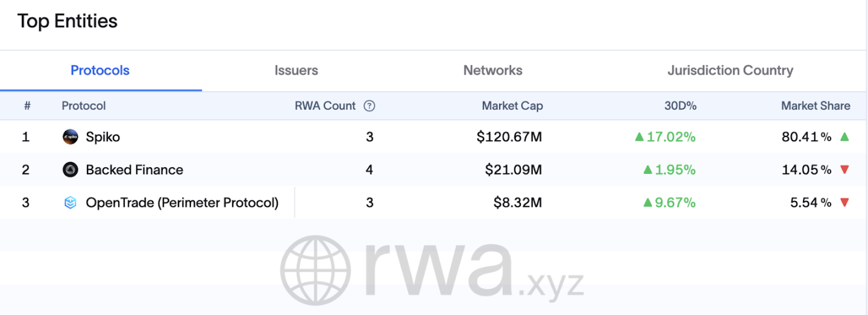This screenshot has width=868, height=315.
Task: Click the # column header
Action: coord(27,106)
